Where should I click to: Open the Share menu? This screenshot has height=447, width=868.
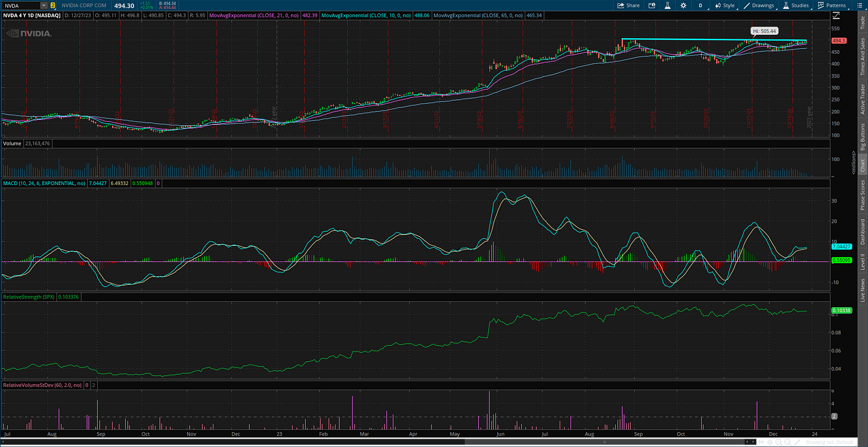628,5
